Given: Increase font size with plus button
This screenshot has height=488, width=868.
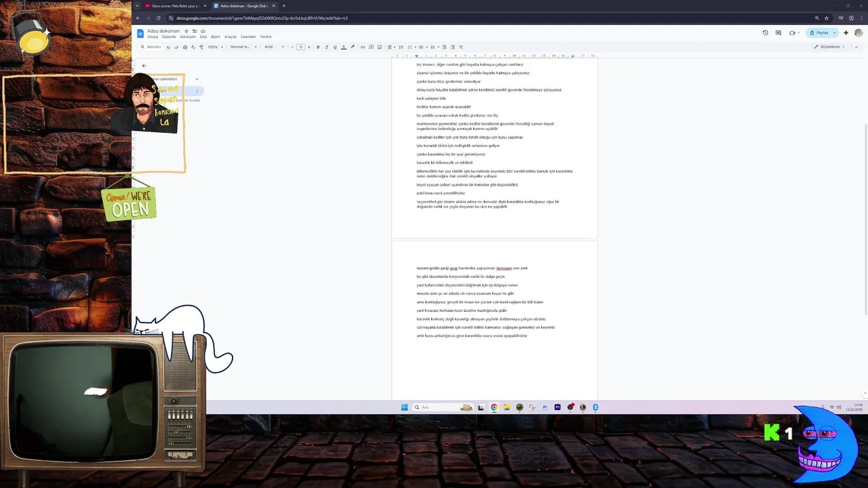Looking at the screenshot, I should coord(309,47).
